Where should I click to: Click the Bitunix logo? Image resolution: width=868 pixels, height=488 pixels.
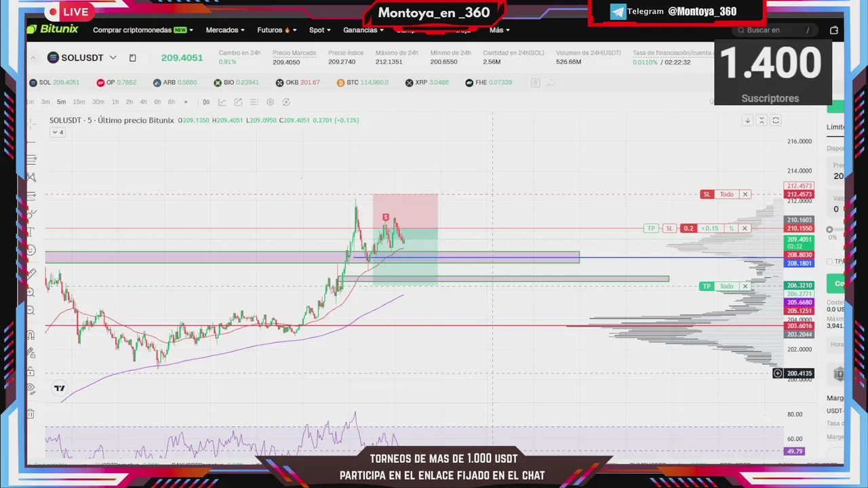(53, 29)
